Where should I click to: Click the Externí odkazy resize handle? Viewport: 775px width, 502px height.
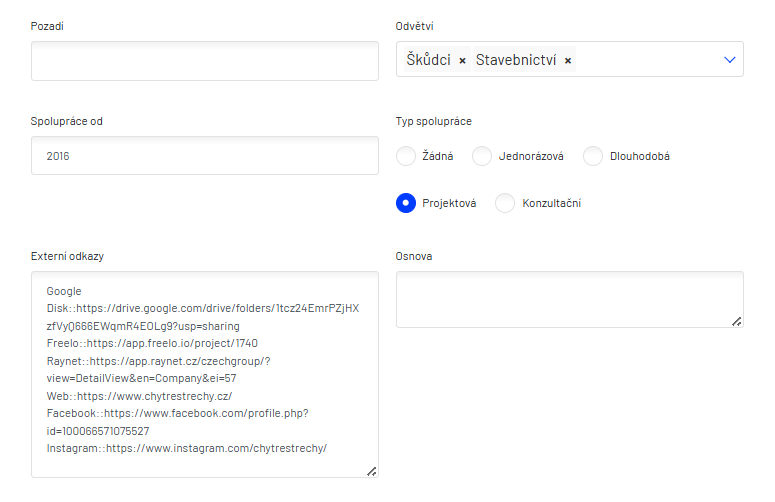point(371,470)
